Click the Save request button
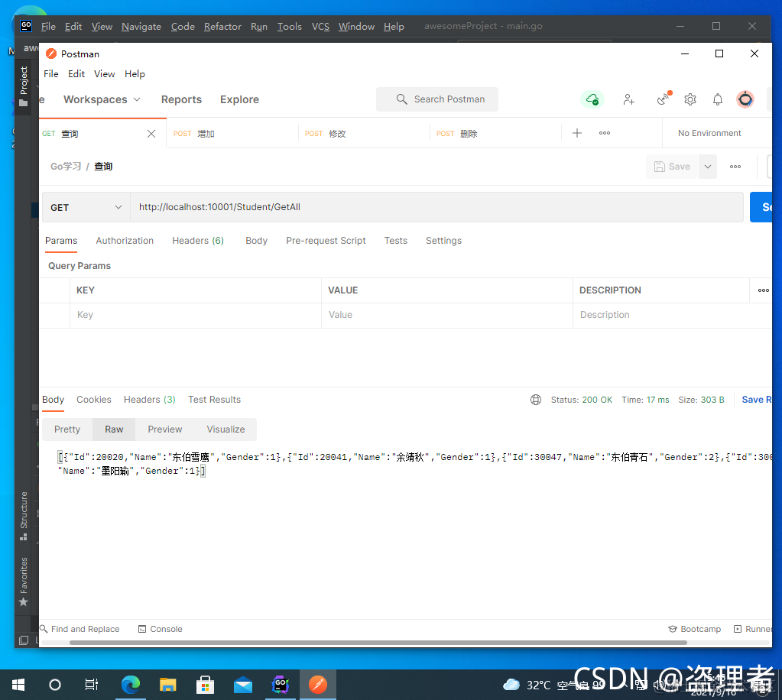 (x=672, y=167)
